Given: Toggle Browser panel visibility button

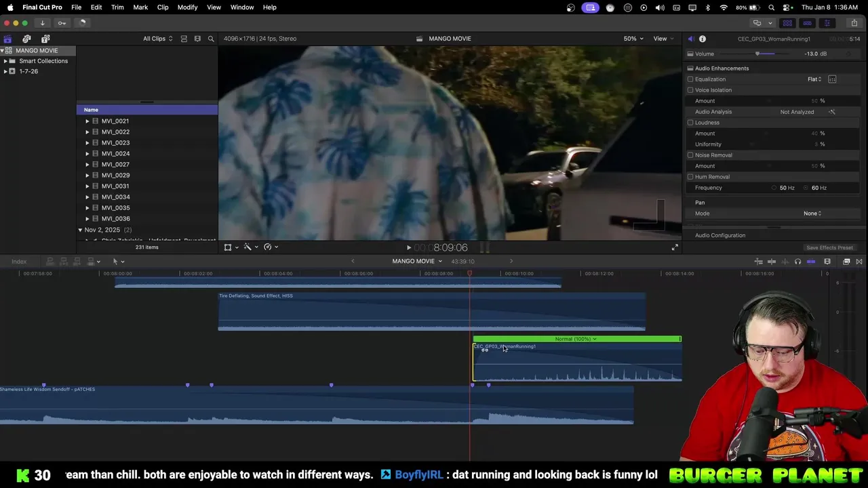Looking at the screenshot, I should coord(787,23).
